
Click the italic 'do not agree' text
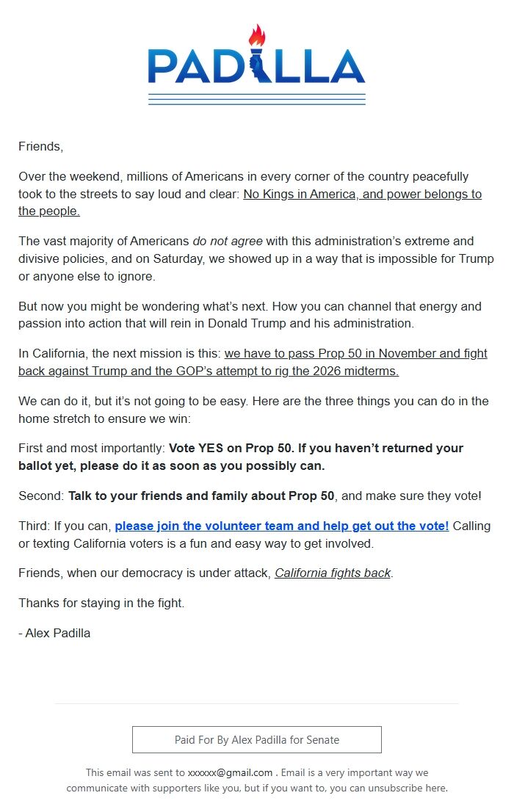point(228,242)
